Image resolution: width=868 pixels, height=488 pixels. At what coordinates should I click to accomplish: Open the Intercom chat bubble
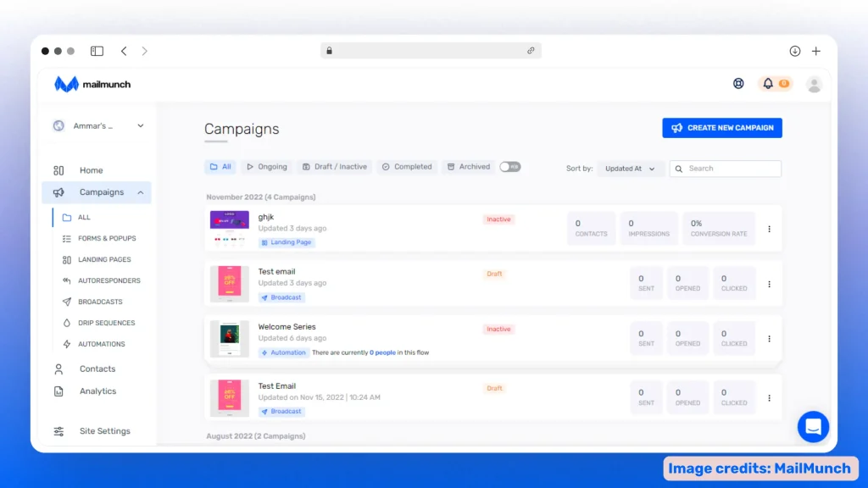813,427
